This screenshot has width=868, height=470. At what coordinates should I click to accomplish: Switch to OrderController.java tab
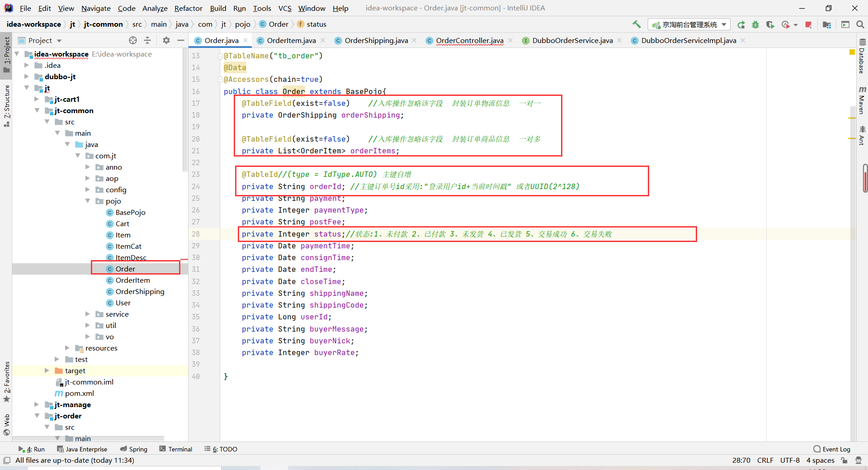click(x=469, y=40)
